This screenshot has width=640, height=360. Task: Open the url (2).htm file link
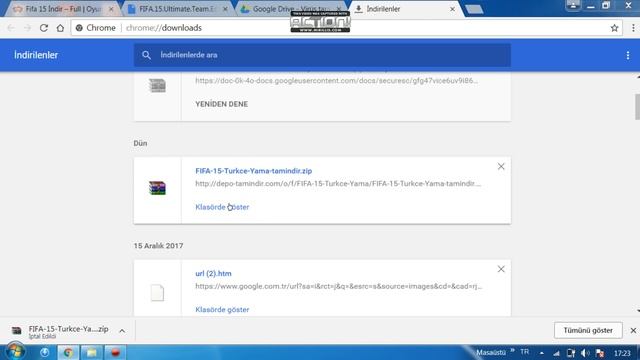tap(213, 273)
